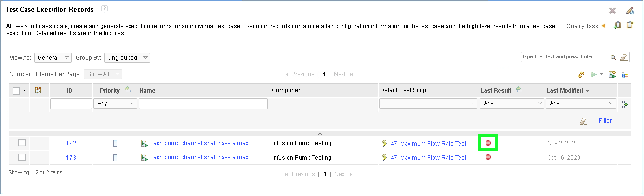Viewport: 644px width, 196px height.
Task: Click the clear filter text eraser icon
Action: pos(624,57)
